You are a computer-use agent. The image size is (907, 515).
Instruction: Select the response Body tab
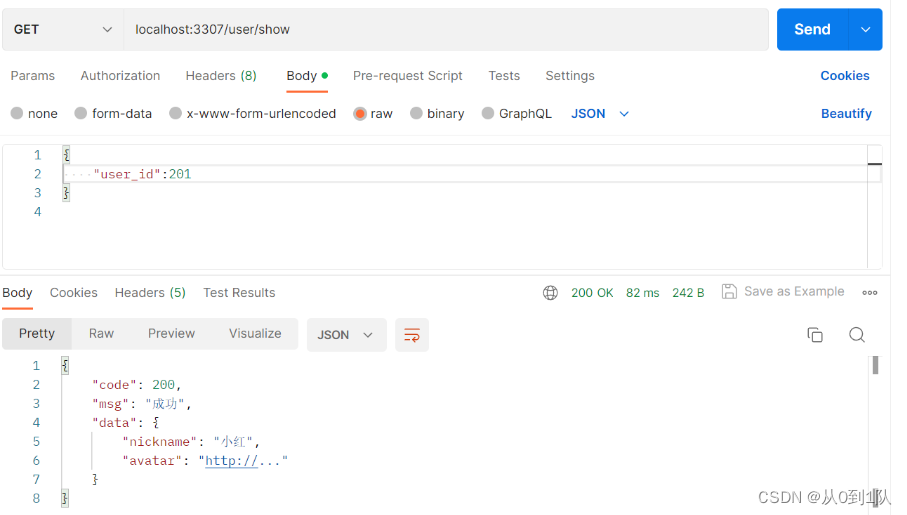pyautogui.click(x=17, y=293)
